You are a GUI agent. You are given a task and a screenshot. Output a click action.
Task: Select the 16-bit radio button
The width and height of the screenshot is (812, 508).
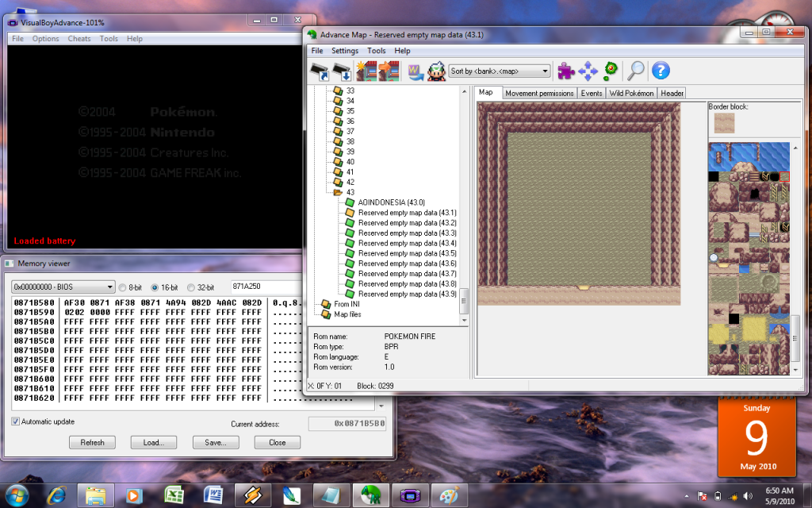(155, 287)
